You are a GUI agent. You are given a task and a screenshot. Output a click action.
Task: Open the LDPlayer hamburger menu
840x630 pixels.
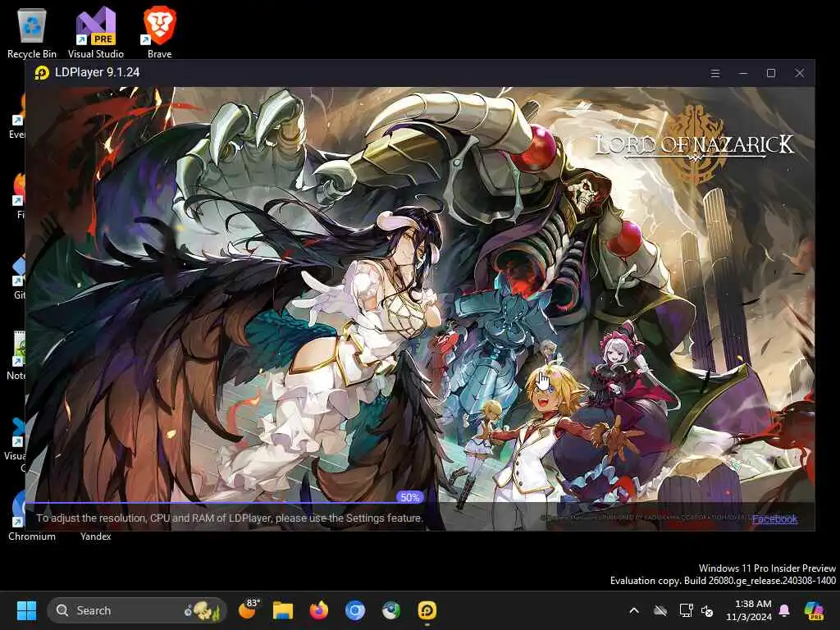tap(714, 73)
